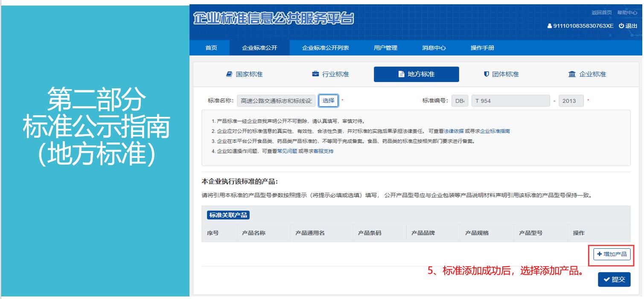Image resolution: width=644 pixels, height=299 pixels.
Task: Open the 常见问题 link
Action: 287,151
